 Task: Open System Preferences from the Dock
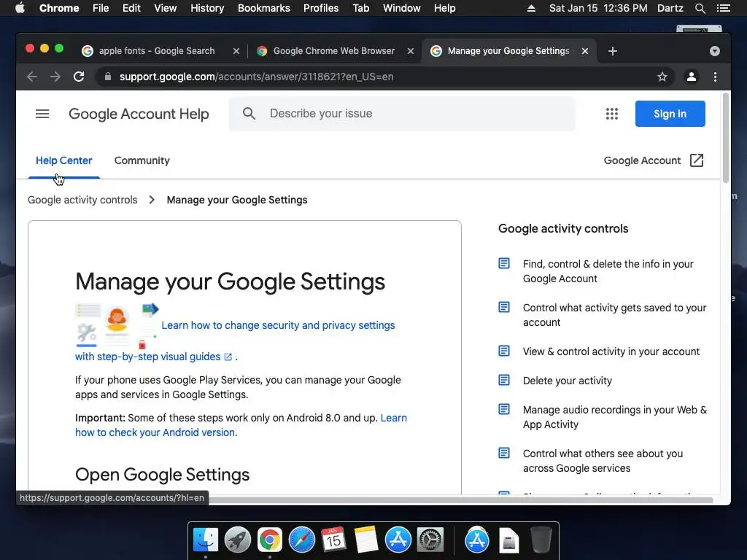point(430,540)
